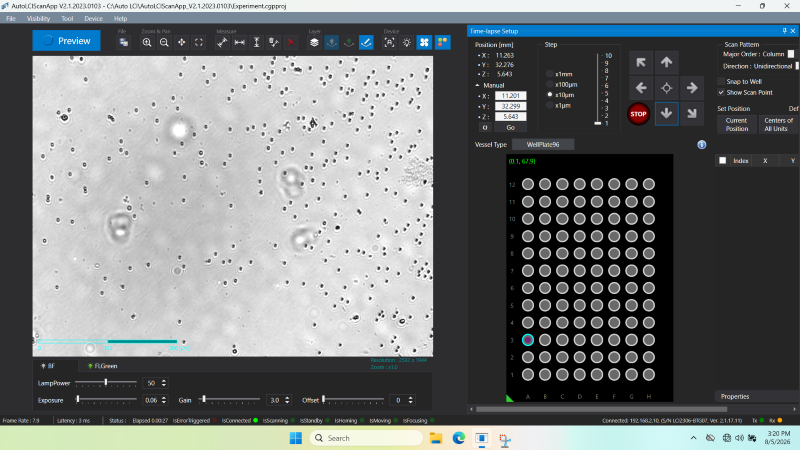Click the lamp light bulb icon
Screen dimensions: 800x450
point(407,42)
